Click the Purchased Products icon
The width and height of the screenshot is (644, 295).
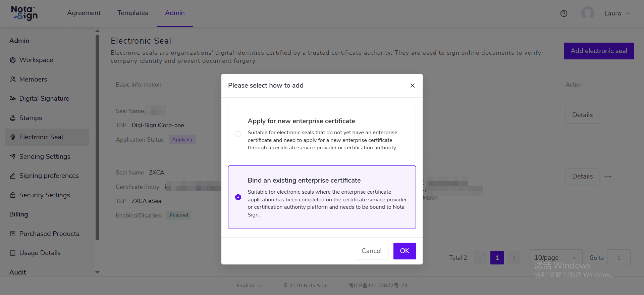[x=13, y=234]
